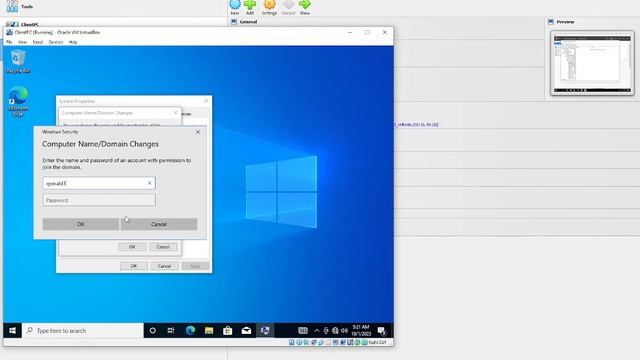Click the network globe tray icon
The height and width of the screenshot is (360, 640).
335,331
